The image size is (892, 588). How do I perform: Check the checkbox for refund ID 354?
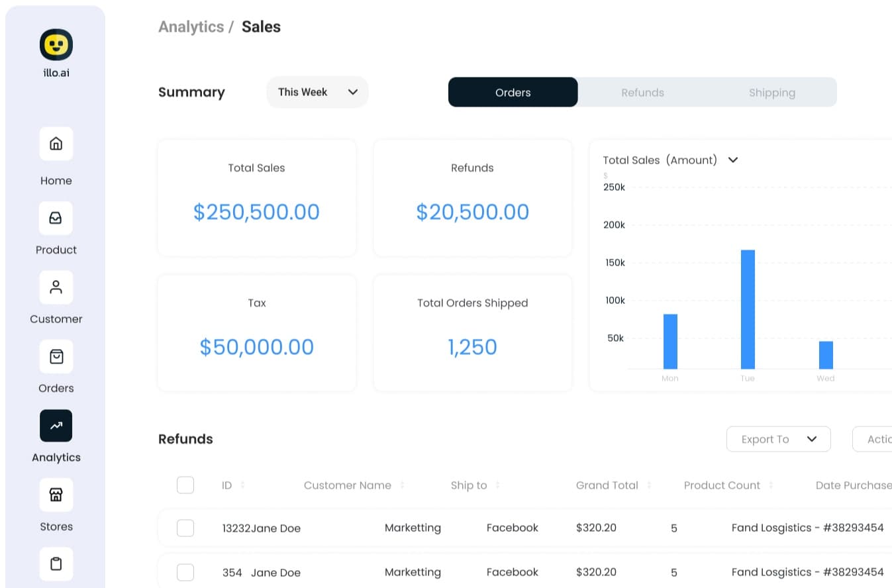pyautogui.click(x=185, y=572)
